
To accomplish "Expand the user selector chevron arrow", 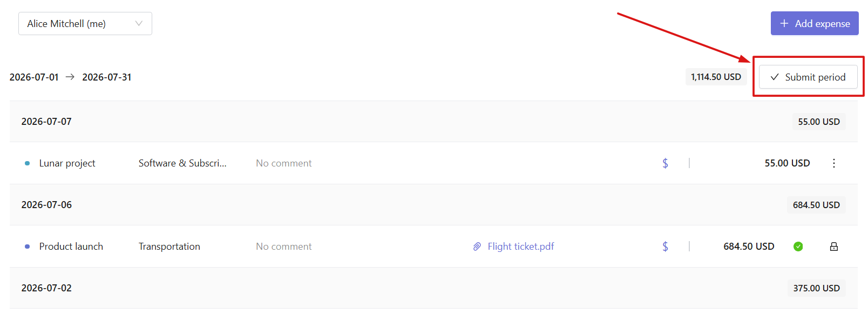I will point(139,24).
